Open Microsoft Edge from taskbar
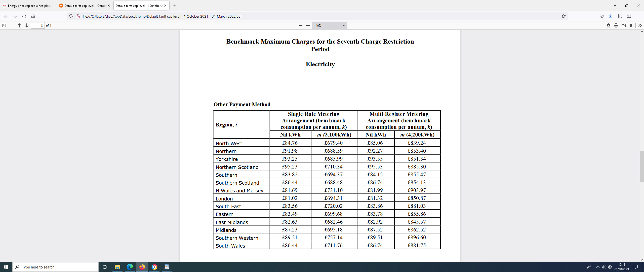 (x=130, y=267)
